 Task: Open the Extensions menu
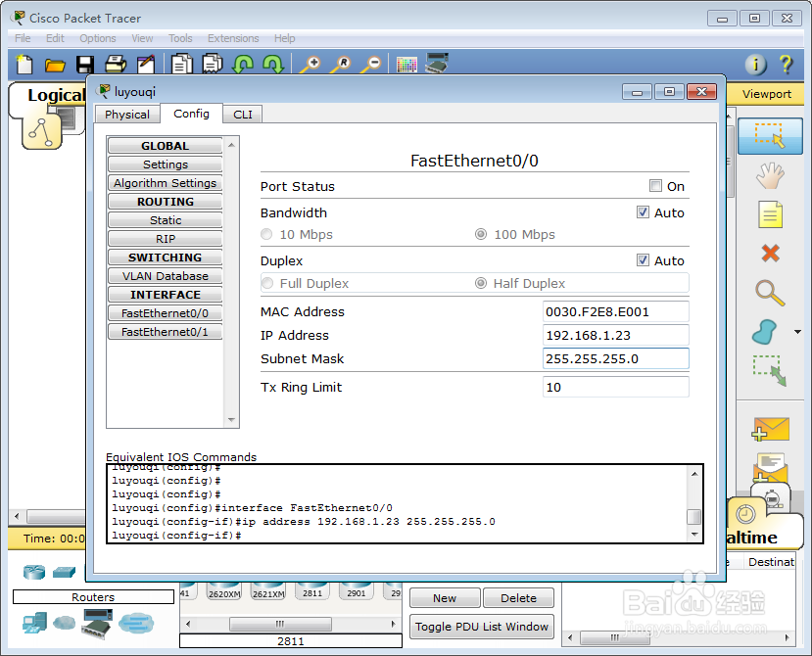(233, 38)
